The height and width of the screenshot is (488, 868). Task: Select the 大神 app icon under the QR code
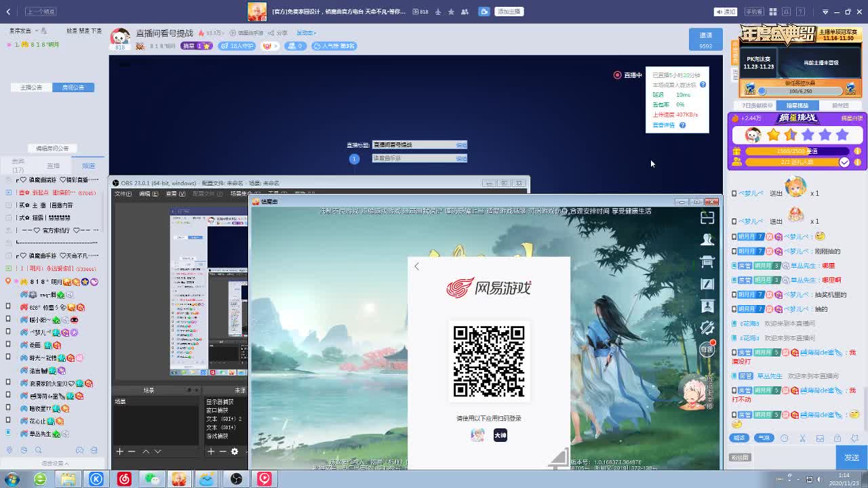click(x=500, y=435)
